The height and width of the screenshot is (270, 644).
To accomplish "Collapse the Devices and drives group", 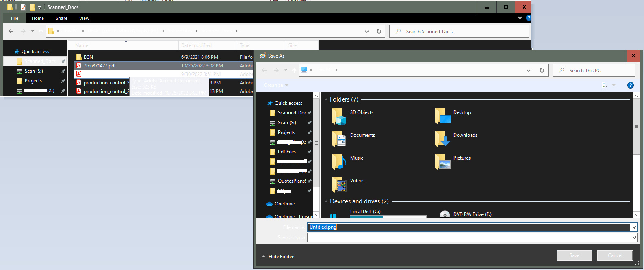I will (x=326, y=201).
